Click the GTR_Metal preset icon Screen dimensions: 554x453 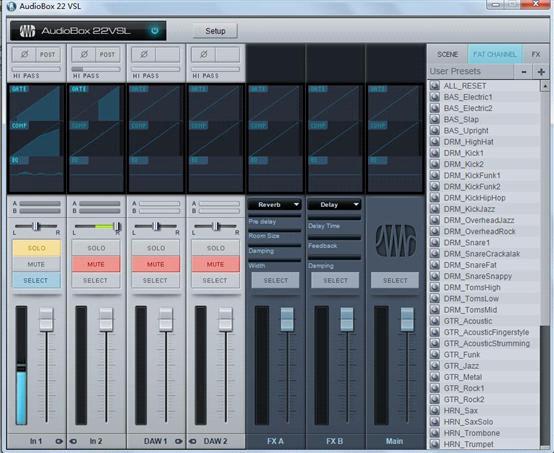tap(435, 377)
